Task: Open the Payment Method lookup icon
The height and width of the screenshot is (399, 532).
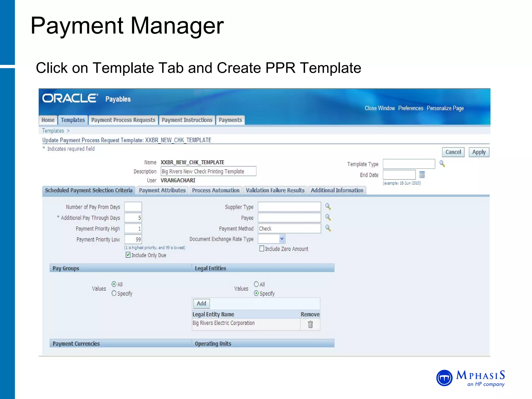Action: [x=328, y=228]
